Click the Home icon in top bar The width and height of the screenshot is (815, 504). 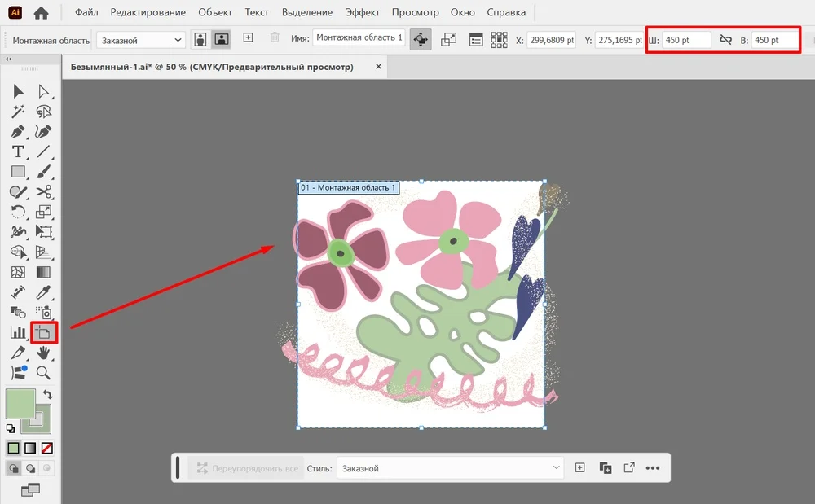point(41,13)
